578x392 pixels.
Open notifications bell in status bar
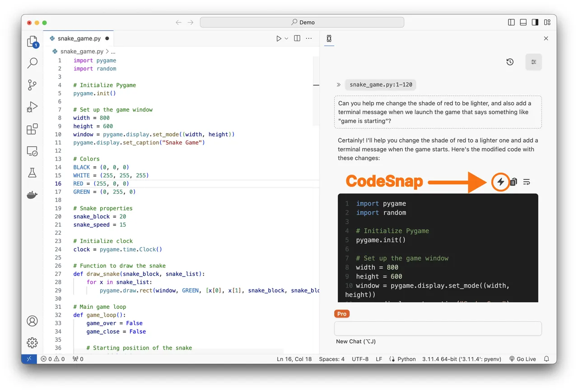point(547,359)
